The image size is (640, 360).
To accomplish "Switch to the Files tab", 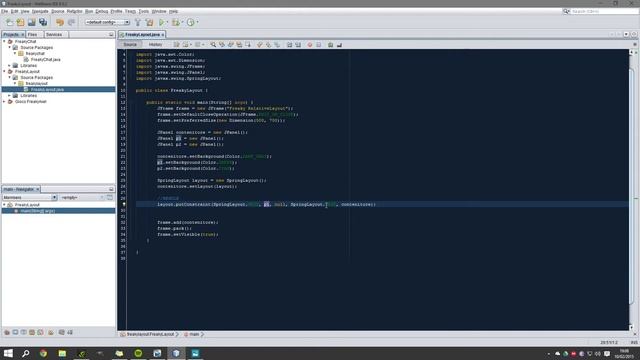I will (x=32, y=35).
